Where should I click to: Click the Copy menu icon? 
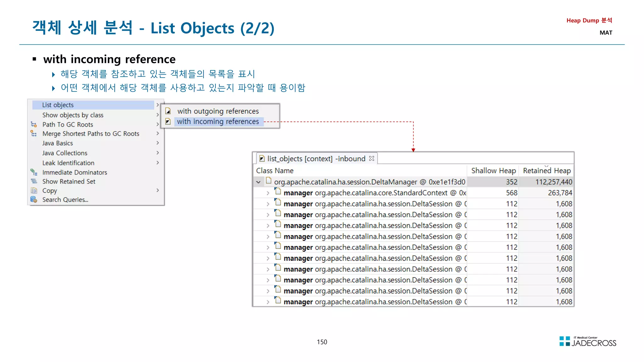coord(34,190)
